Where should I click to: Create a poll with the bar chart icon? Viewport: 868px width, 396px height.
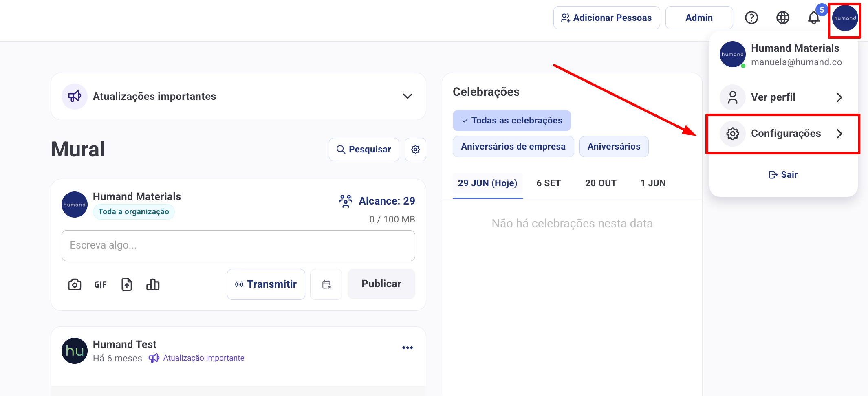point(153,284)
